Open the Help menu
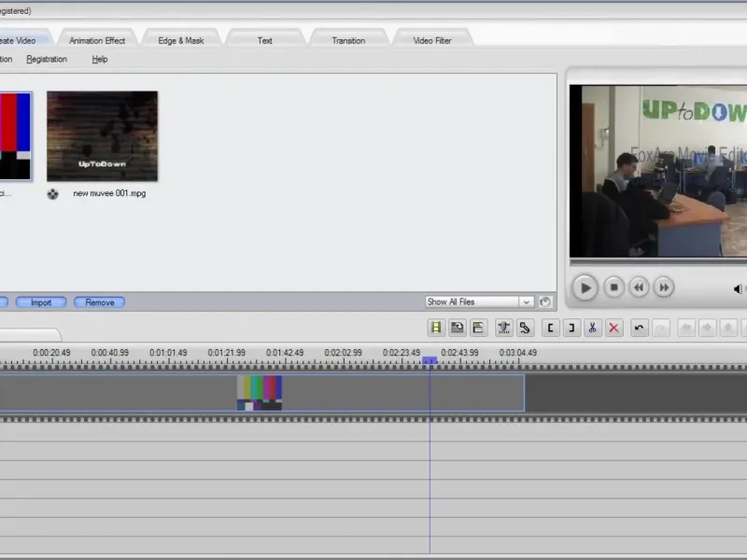 (x=100, y=59)
